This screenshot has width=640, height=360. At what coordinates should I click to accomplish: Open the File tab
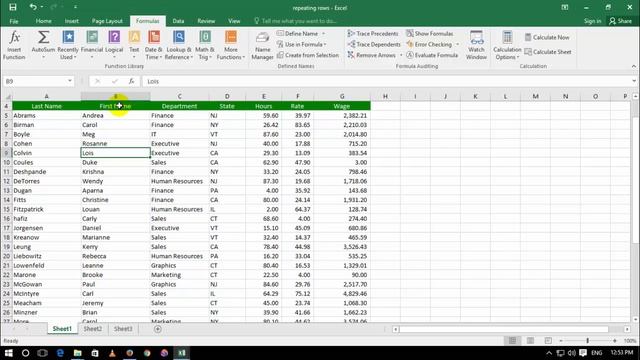tap(14, 21)
